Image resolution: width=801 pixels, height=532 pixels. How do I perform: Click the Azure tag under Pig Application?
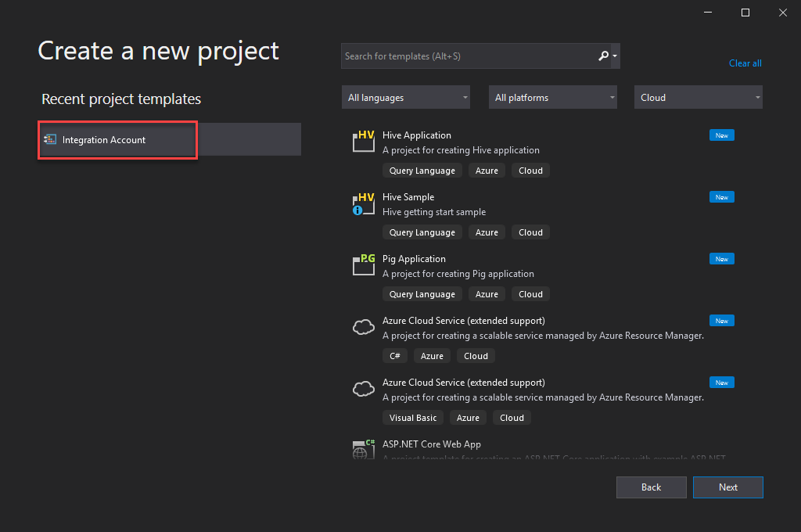(x=487, y=294)
